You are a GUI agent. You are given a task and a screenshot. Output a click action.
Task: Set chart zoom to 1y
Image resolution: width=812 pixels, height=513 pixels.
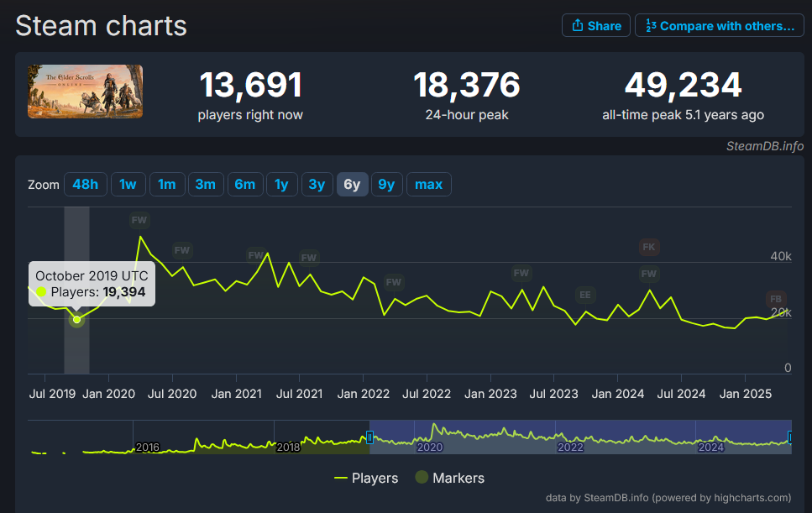click(x=281, y=184)
